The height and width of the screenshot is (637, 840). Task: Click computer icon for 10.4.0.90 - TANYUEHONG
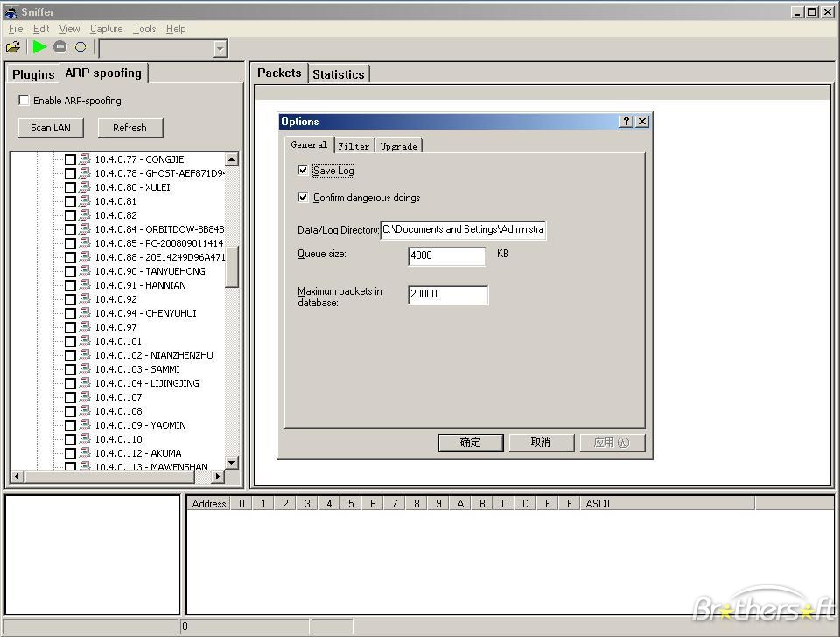coord(85,271)
